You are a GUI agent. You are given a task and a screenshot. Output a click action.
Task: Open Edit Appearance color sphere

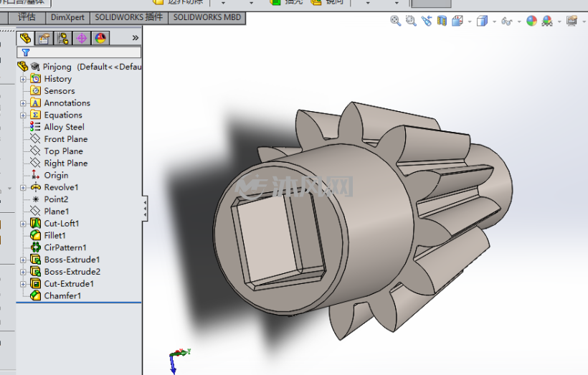[x=531, y=21]
